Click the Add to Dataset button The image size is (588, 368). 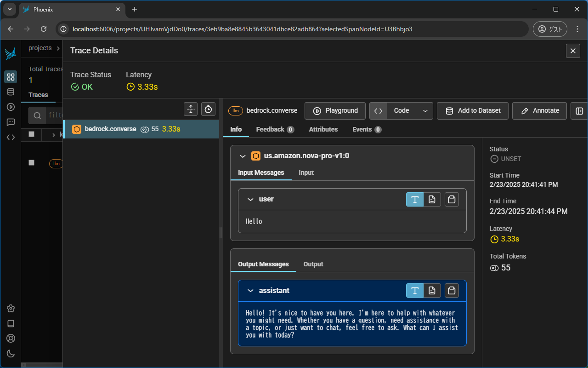473,111
